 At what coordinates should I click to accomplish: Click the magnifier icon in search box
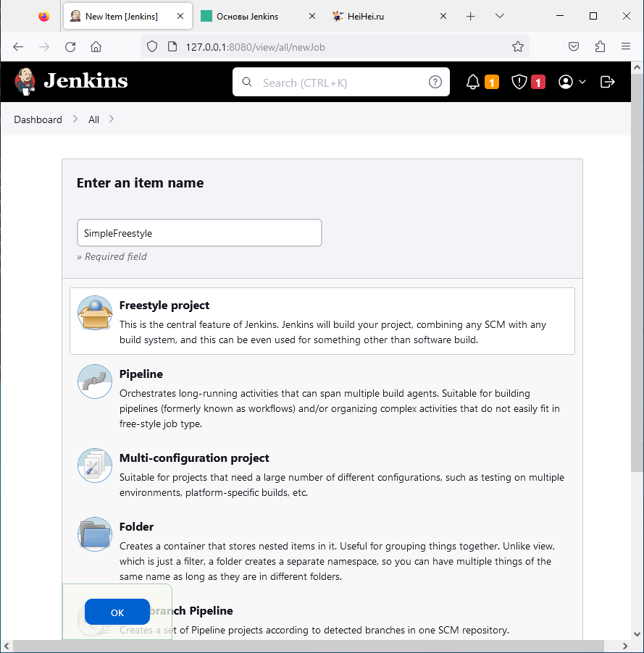click(247, 82)
